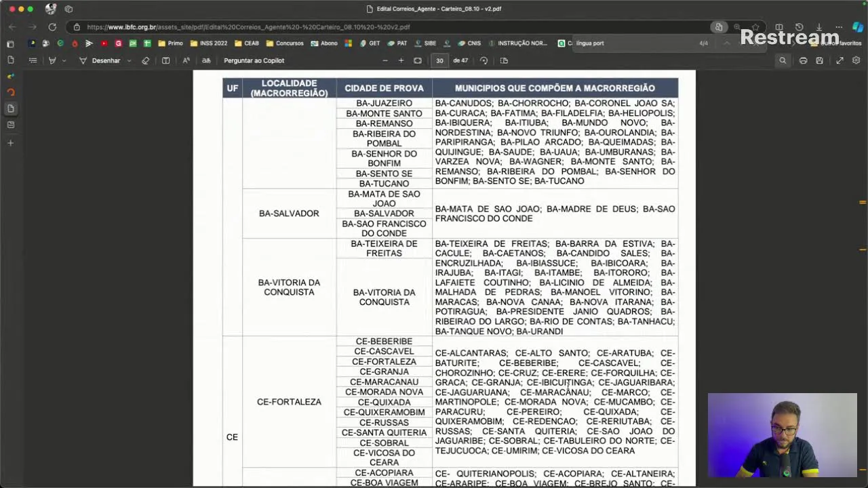Open the GET bookmark
Screen dimensions: 868x488
click(x=370, y=43)
